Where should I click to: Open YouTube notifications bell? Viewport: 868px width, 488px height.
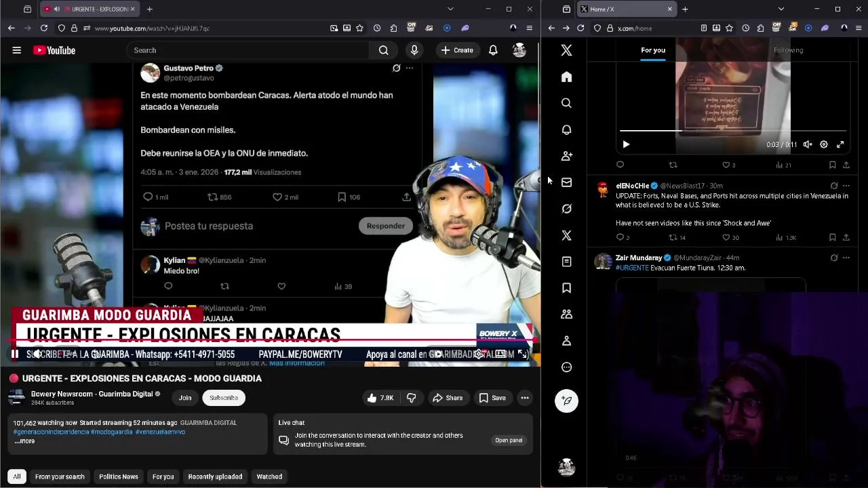point(493,50)
